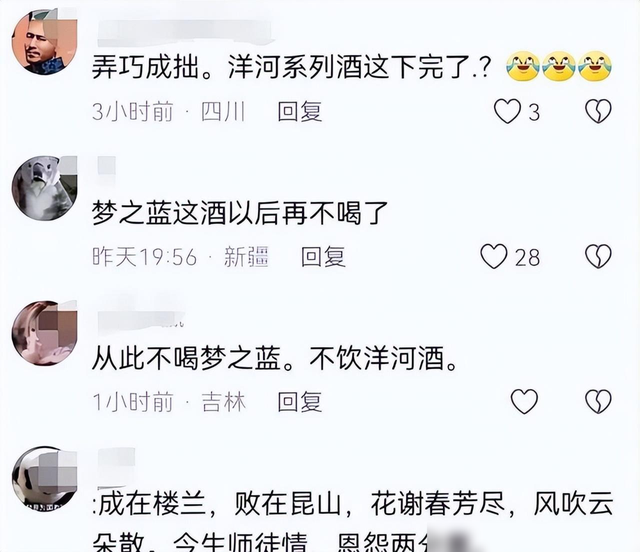Open the avatar of the 成在楼兰 commenter
Viewport: 640px width, 552px height.
tap(44, 478)
